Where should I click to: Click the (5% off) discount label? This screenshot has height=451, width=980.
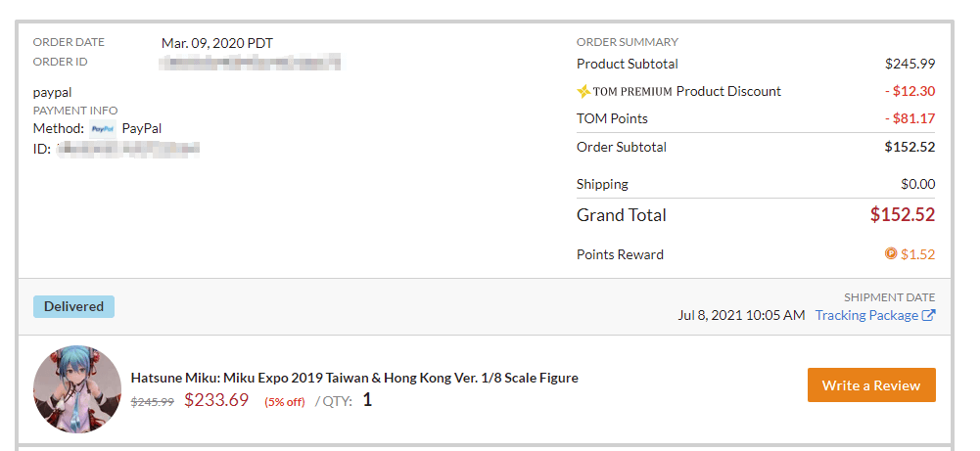point(285,401)
